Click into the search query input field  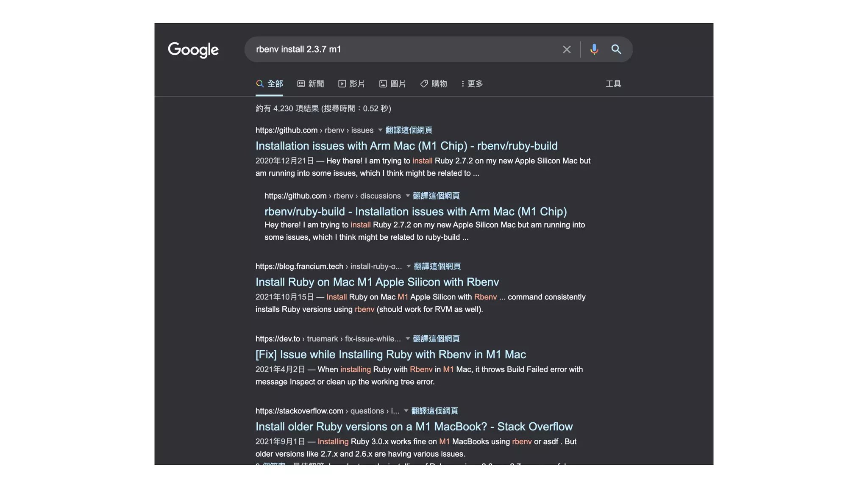[x=403, y=50]
